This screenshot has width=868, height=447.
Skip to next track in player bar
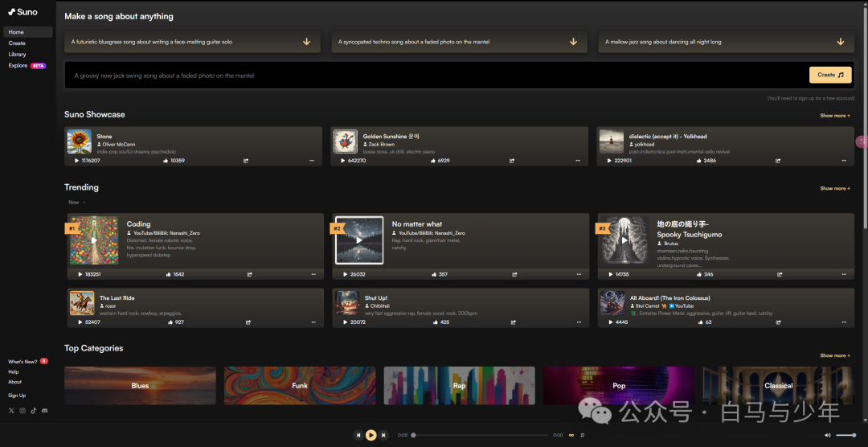point(383,435)
